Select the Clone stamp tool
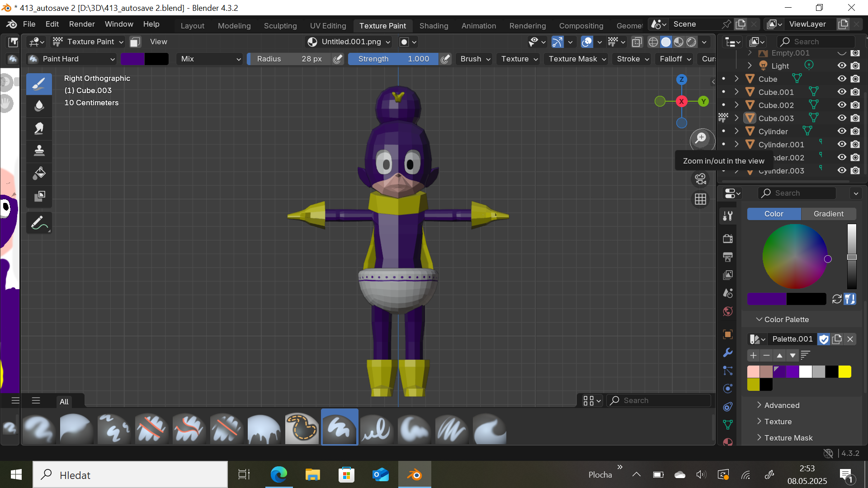868x488 pixels. pyautogui.click(x=39, y=151)
